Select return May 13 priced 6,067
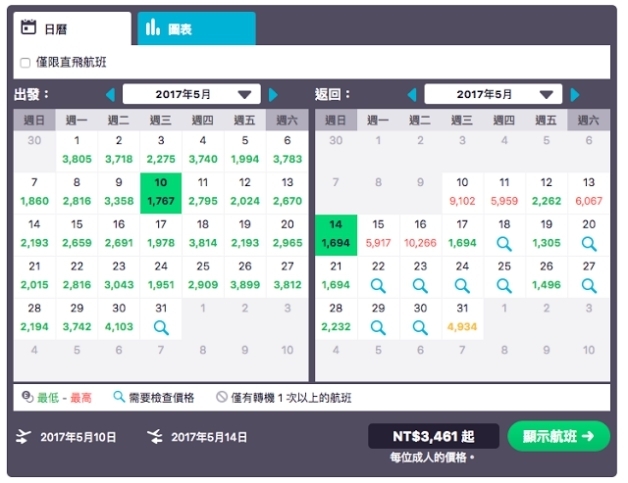Viewport: 628px width, 483px height. (589, 193)
